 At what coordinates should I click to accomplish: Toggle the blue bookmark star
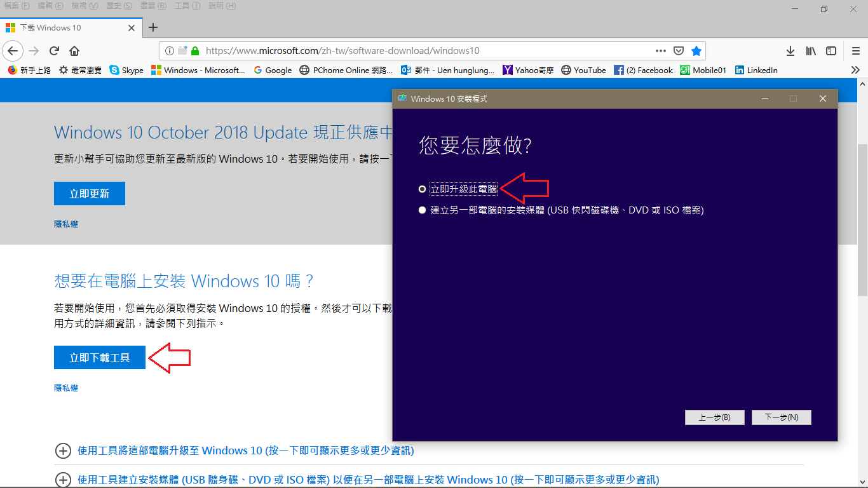(x=696, y=51)
